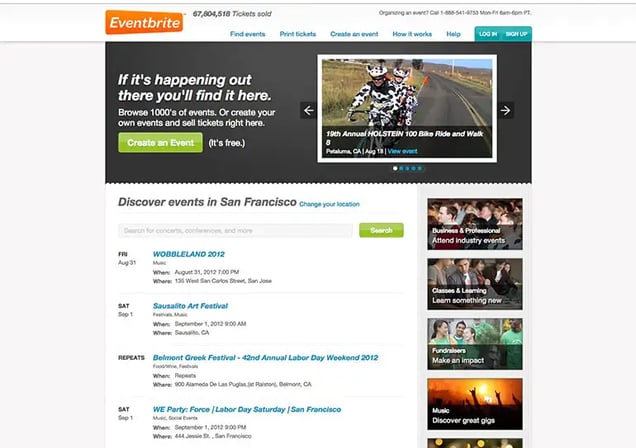The image size is (636, 448).
Task: Open Create an event navigation link
Action: tap(354, 34)
